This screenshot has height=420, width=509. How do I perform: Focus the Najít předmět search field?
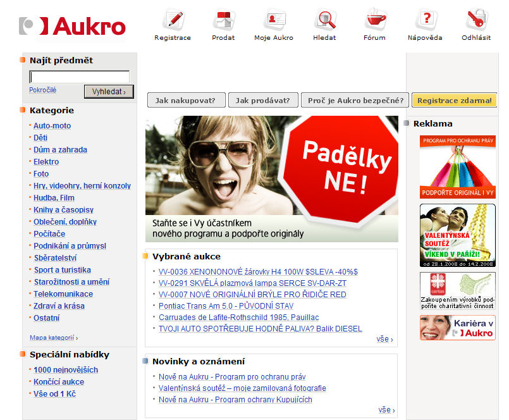point(80,77)
